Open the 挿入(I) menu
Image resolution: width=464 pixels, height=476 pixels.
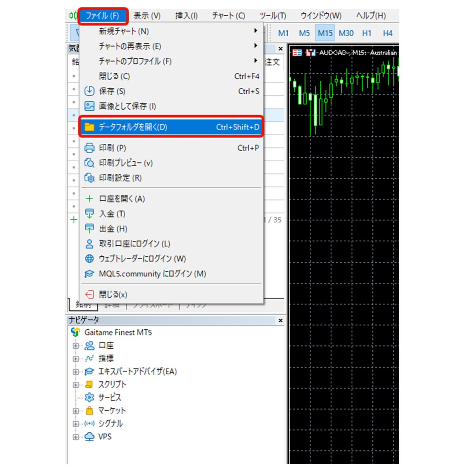point(186,16)
